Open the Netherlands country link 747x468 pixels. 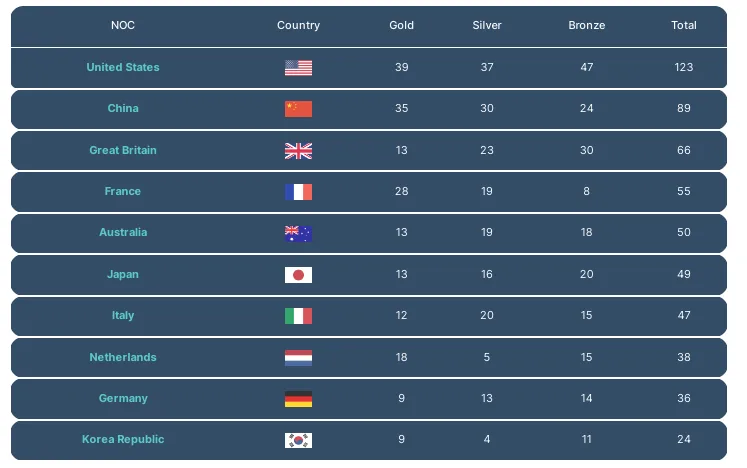coord(123,358)
